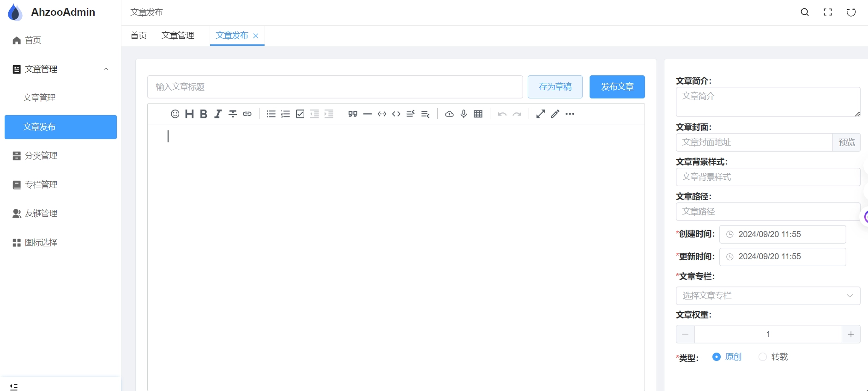The width and height of the screenshot is (868, 391).
Task: Switch to the 首页 tab
Action: pyautogui.click(x=139, y=36)
